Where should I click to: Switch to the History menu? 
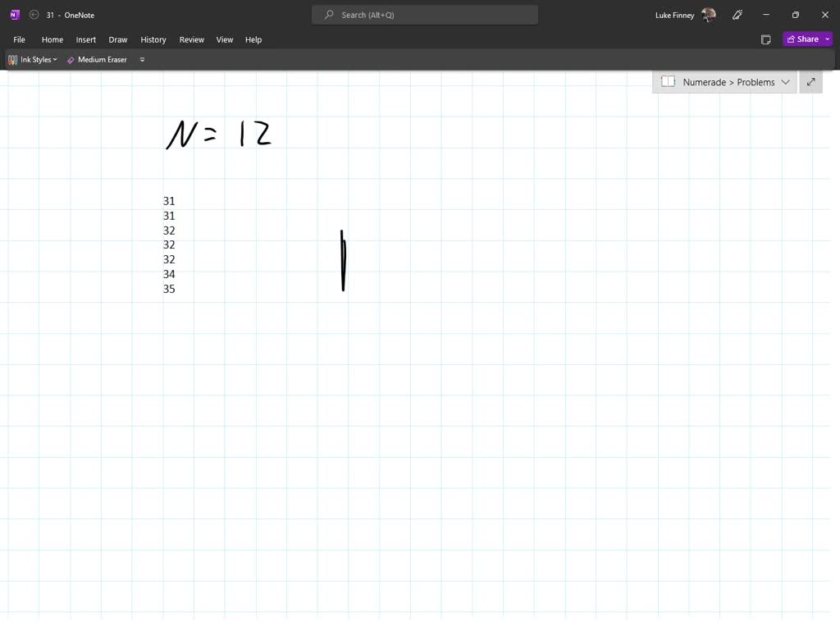153,39
